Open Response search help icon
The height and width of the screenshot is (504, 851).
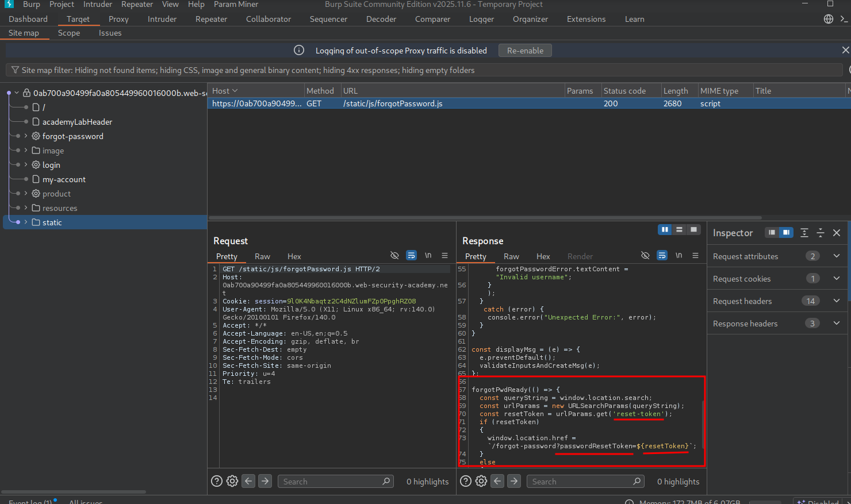466,481
